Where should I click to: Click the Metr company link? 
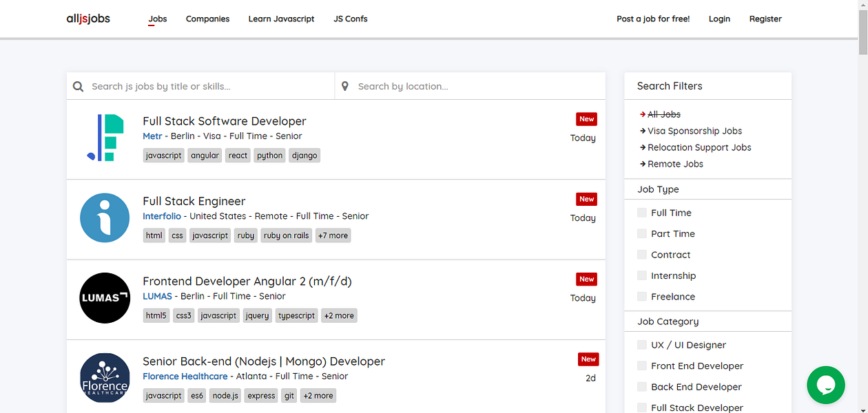click(152, 136)
